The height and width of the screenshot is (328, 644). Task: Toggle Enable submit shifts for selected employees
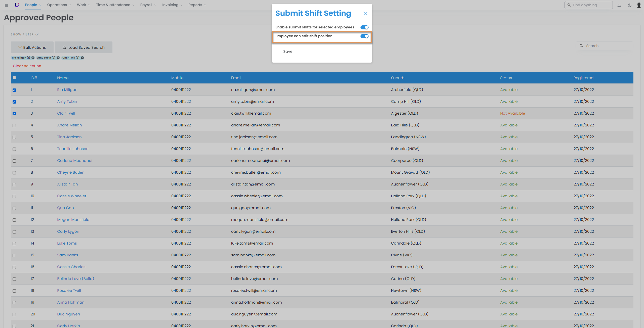click(x=364, y=27)
